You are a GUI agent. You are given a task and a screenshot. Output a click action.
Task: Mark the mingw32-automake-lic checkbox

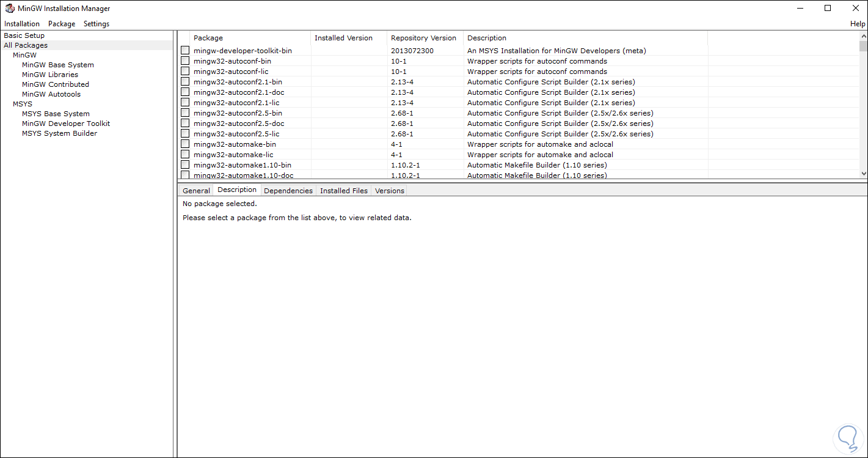(185, 155)
